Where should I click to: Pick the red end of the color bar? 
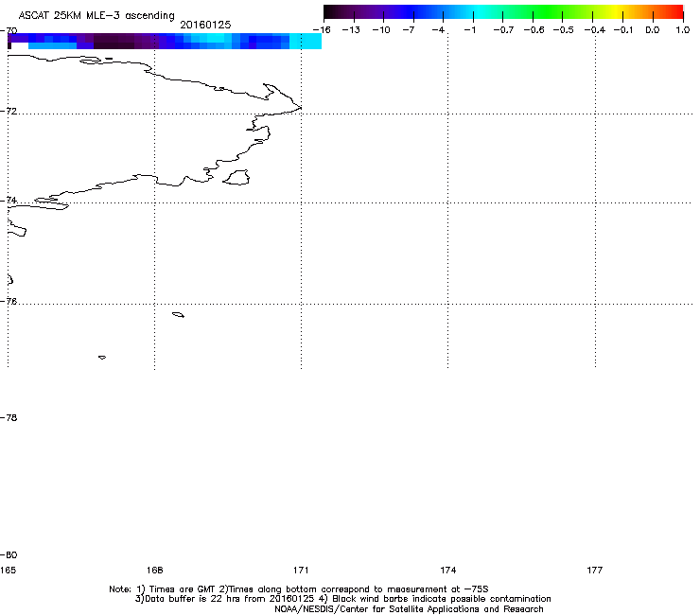(x=676, y=12)
